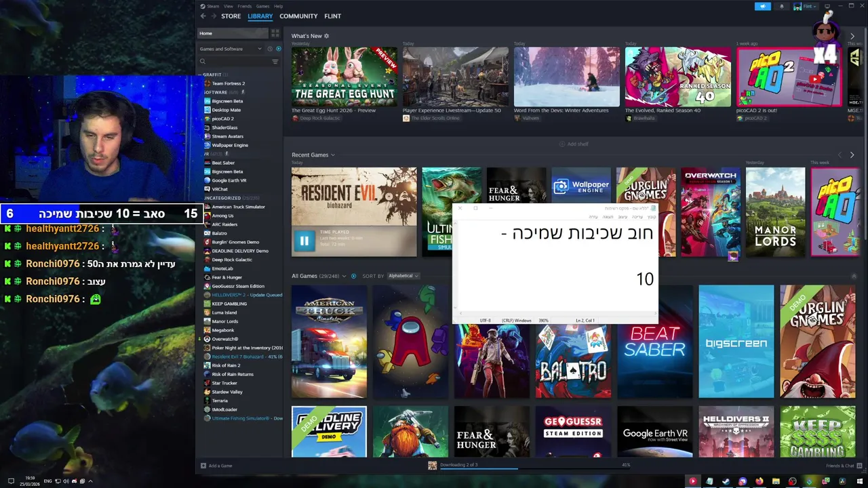Go forward with Steam's forward arrow

[214, 16]
